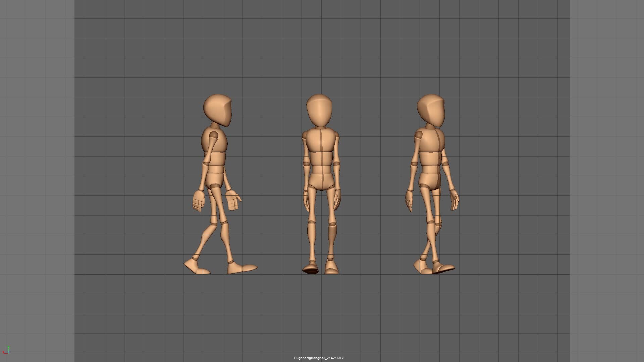Screen dimensions: 644x362
Task: Select the head of the right mannequin
Action: coord(431,111)
